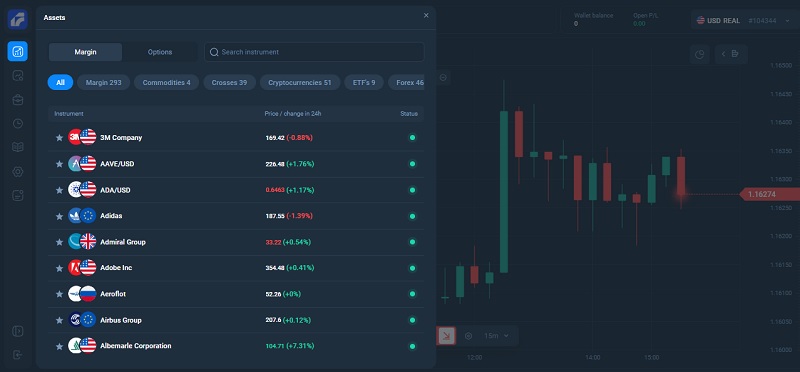Open the trading chart sidebar icon

(x=18, y=51)
